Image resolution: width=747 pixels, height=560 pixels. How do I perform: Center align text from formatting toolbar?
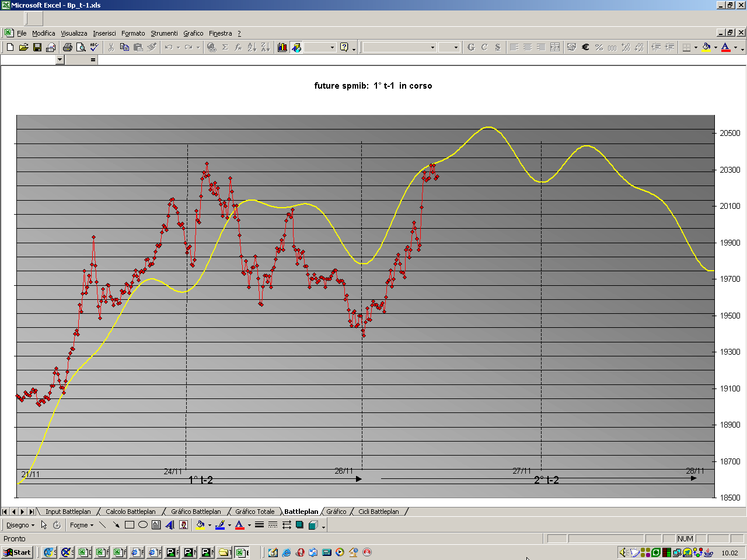click(x=528, y=47)
